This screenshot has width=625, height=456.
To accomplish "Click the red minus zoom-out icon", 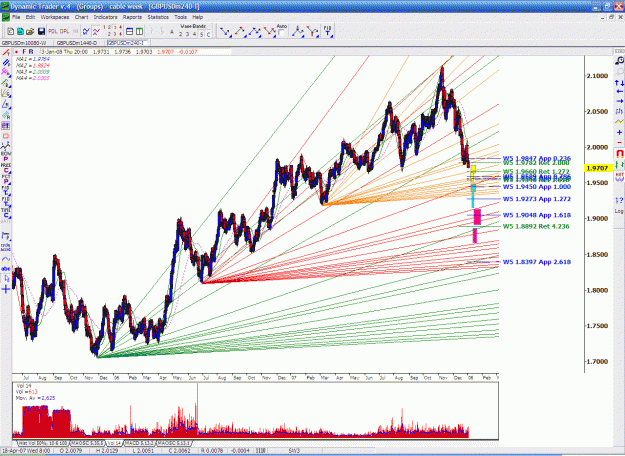I will pos(619,142).
